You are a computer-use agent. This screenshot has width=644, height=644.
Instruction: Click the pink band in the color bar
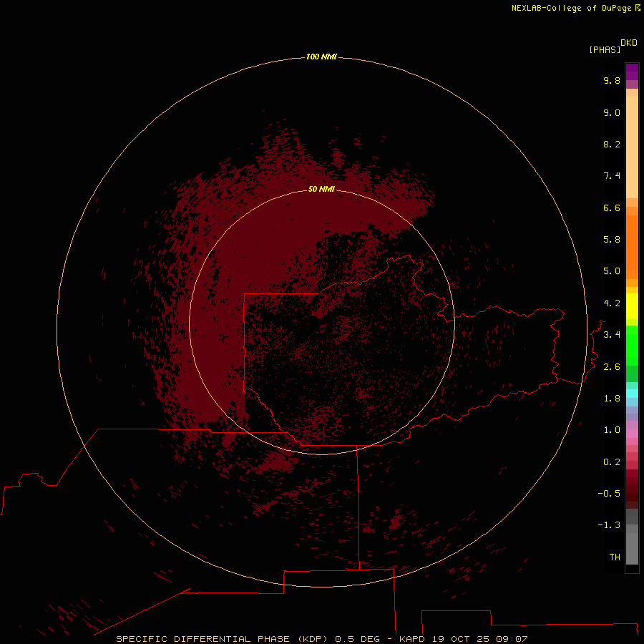point(632,434)
